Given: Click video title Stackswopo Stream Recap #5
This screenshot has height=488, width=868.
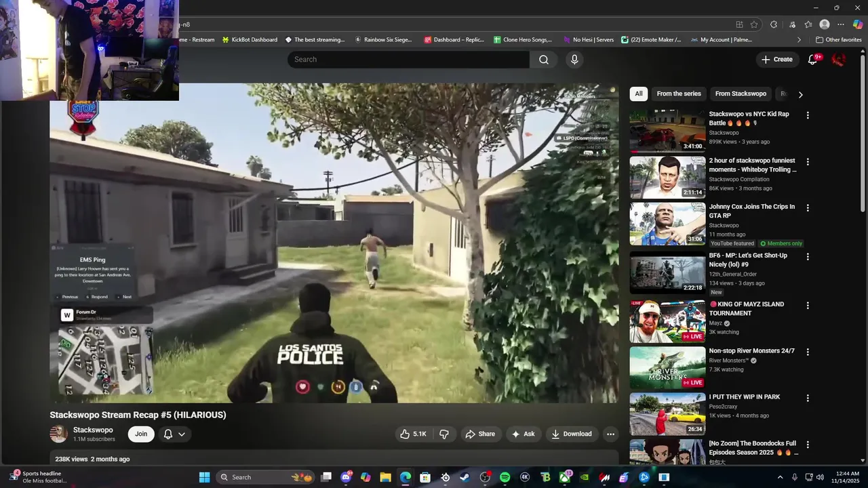Looking at the screenshot, I should pos(138,415).
